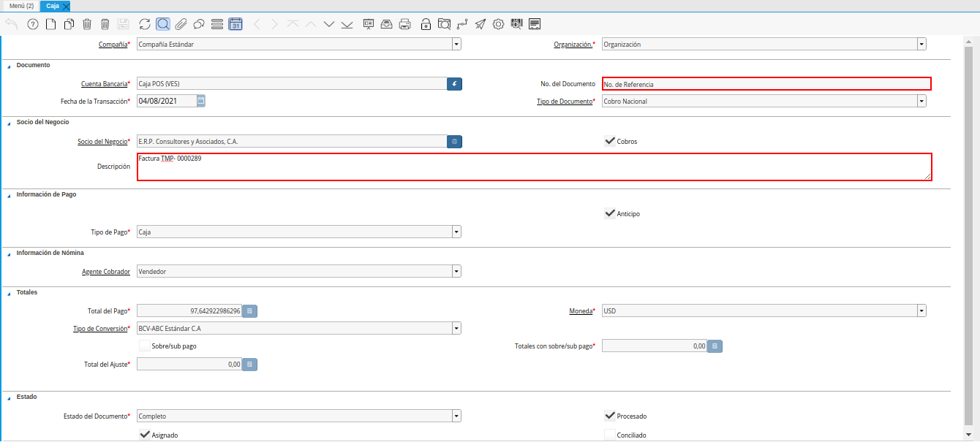Click the Help question mark icon
Viewport: 980px width, 442px height.
tap(32, 24)
